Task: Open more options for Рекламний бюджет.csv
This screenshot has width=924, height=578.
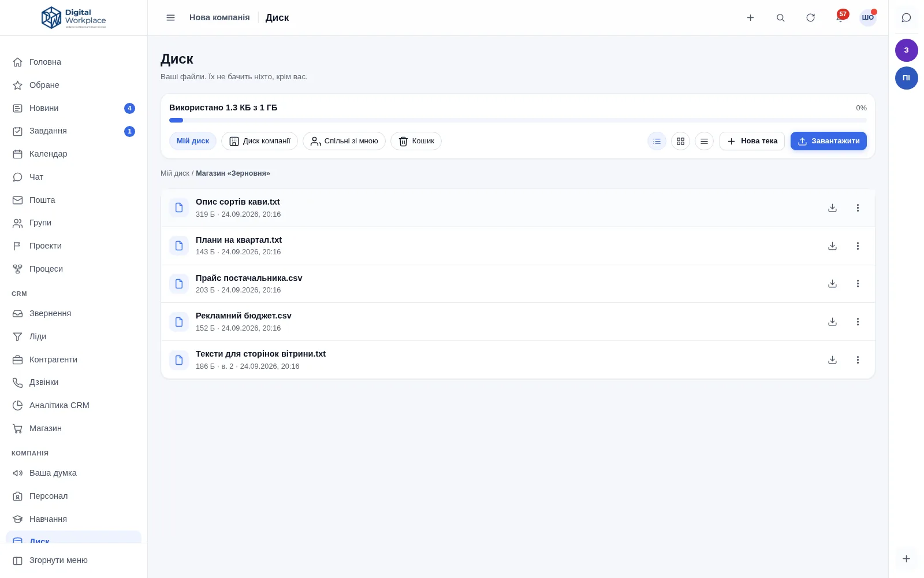Action: click(858, 322)
